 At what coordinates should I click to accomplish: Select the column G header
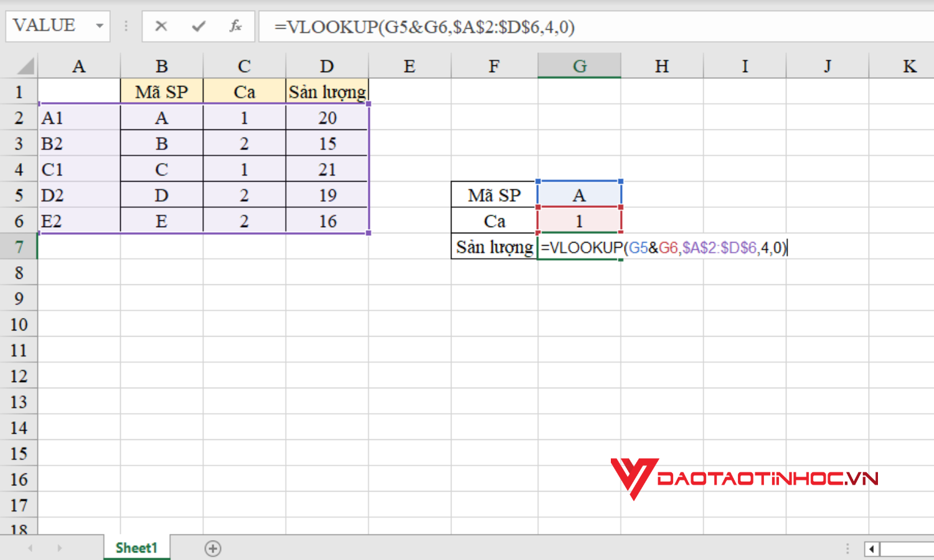579,65
